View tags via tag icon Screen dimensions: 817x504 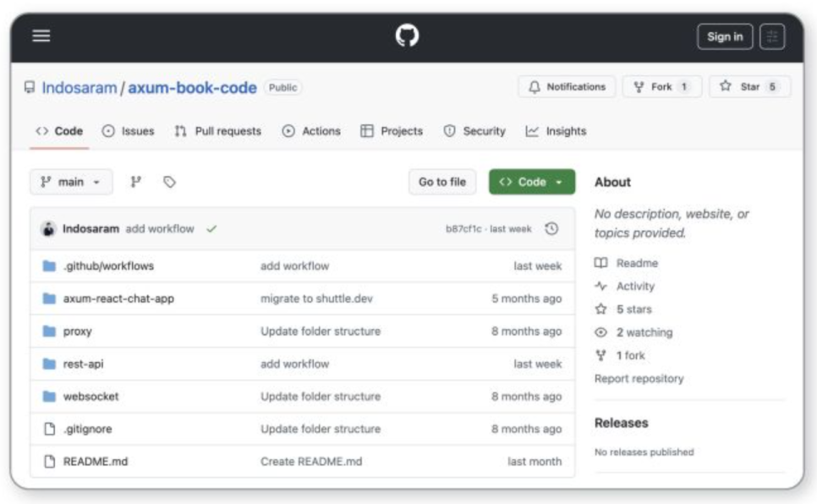pos(169,182)
